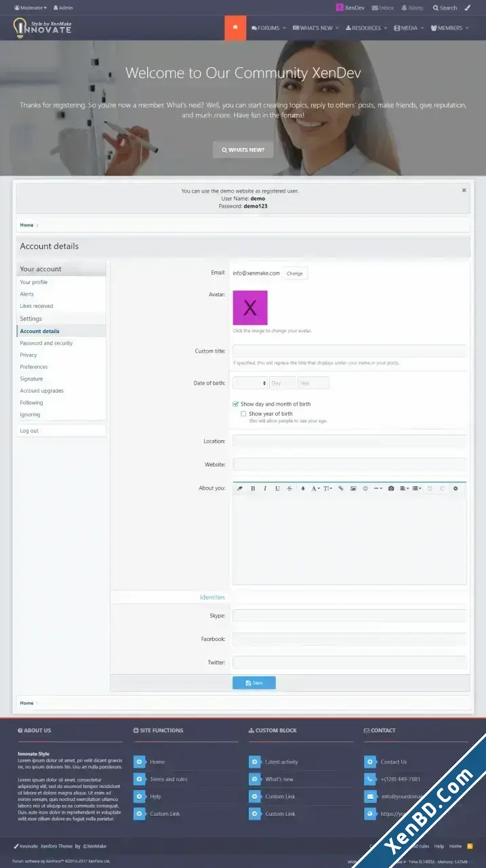The width and height of the screenshot is (486, 868).
Task: Open the list options dropdown
Action: (x=417, y=488)
